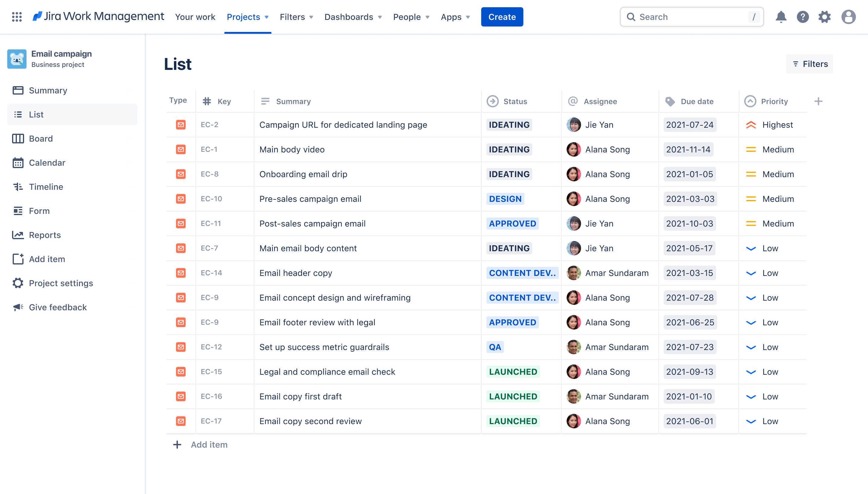
Task: Open the Timeline view
Action: [46, 186]
